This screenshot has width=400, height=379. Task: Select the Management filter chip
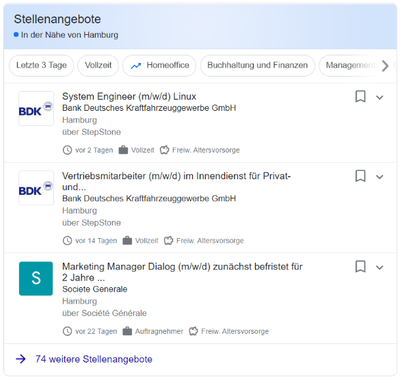[x=350, y=65]
